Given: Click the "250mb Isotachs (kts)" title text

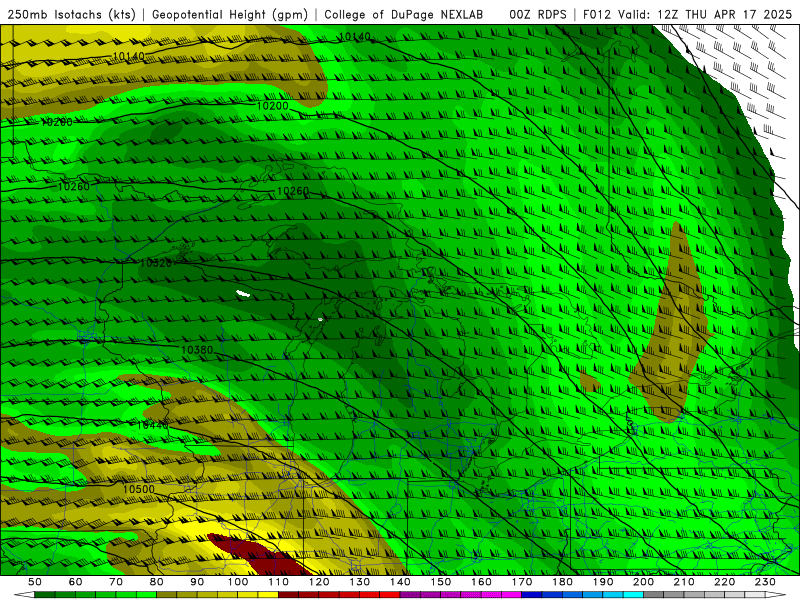Looking at the screenshot, I should [x=72, y=15].
